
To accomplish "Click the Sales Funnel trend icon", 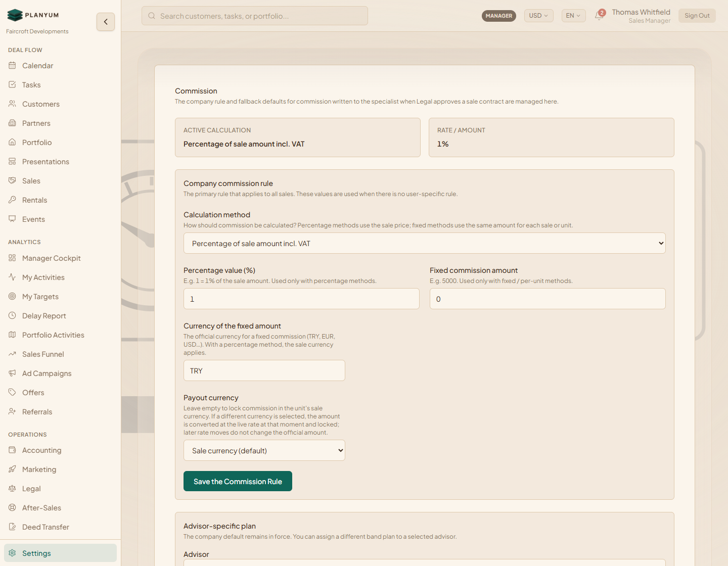I will tap(12, 354).
